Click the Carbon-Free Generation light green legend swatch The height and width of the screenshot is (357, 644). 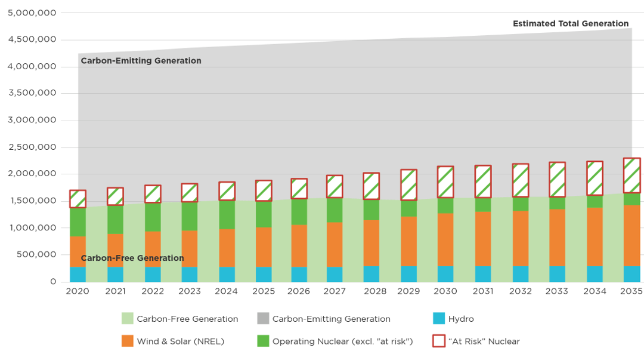(x=128, y=319)
